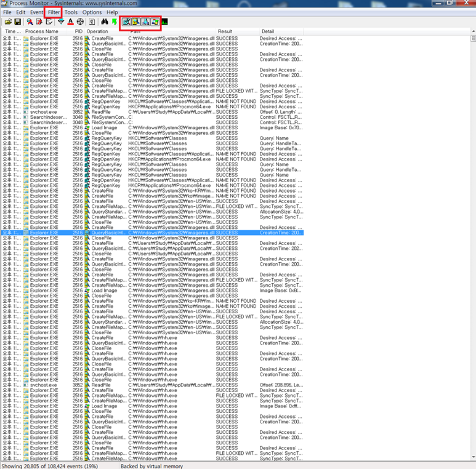
Task: Toggle Show File System Activity icon
Action: (x=136, y=22)
